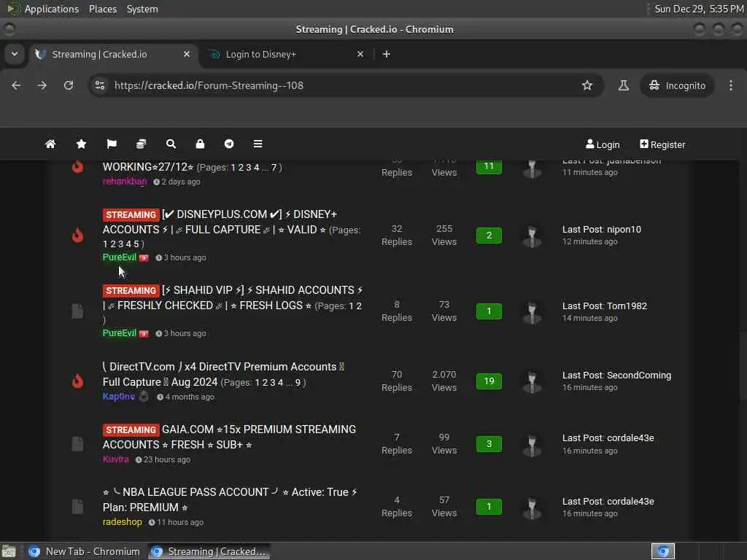This screenshot has width=747, height=560.
Task: View site information icon in address bar
Action: click(99, 85)
